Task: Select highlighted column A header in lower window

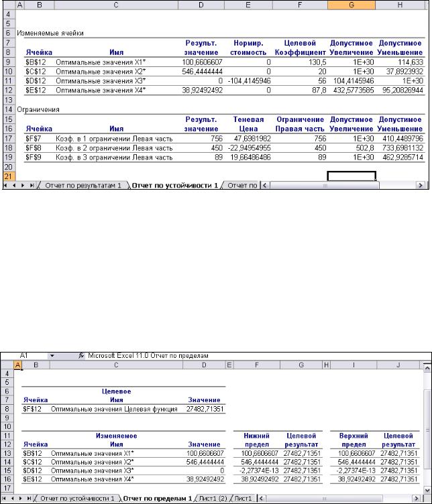Action: pyautogui.click(x=18, y=365)
